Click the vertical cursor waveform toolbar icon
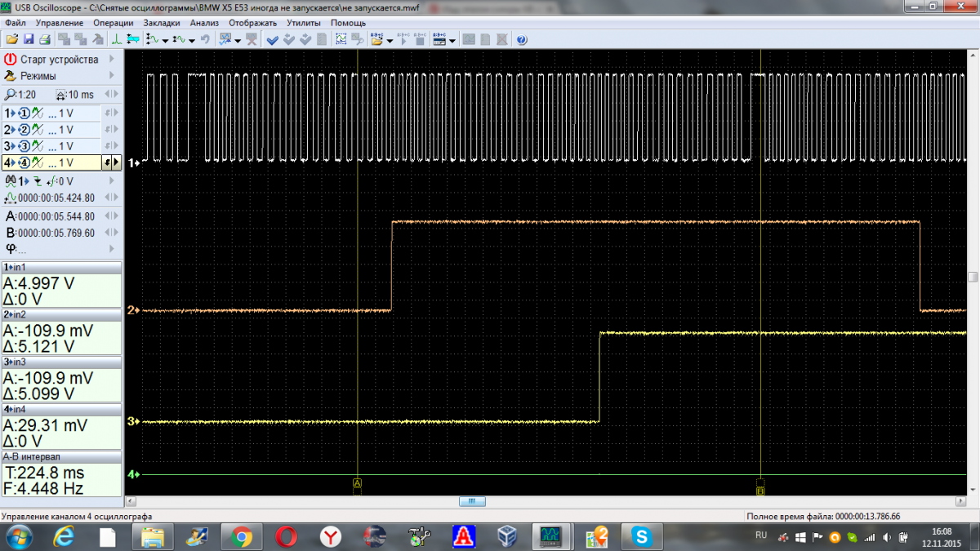Image resolution: width=980 pixels, height=551 pixels. coord(153,39)
